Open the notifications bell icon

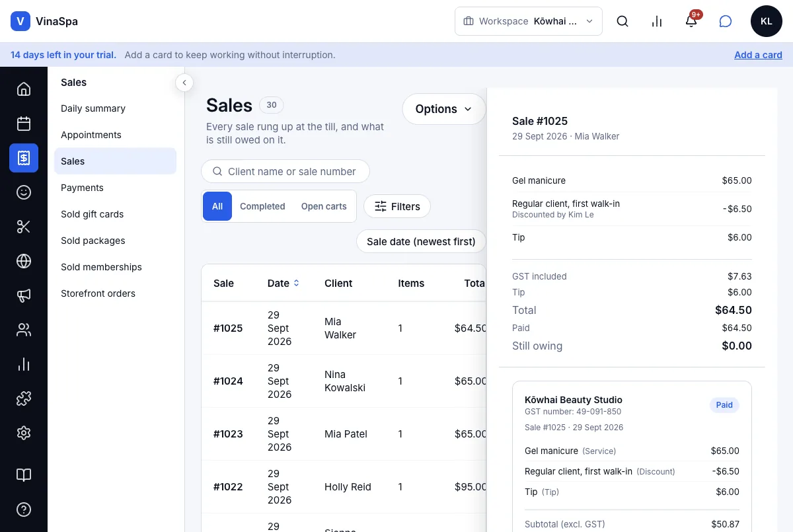point(691,21)
